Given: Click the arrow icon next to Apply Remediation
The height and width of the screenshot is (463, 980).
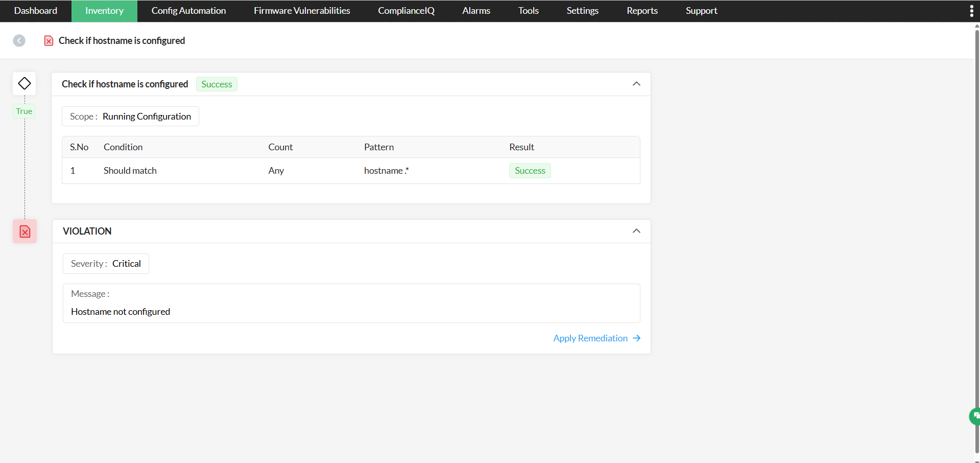Looking at the screenshot, I should click(x=636, y=338).
